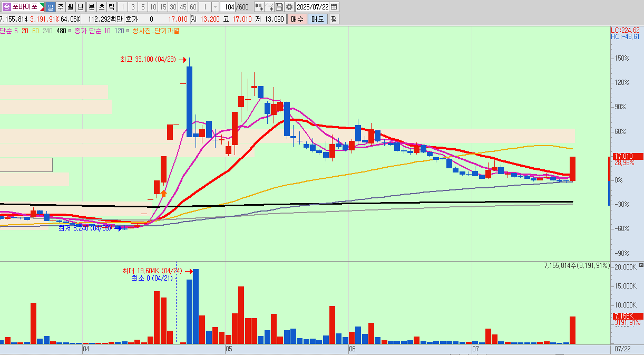Select the 월 (monthly) chart period
644x355 pixels.
pyautogui.click(x=70, y=7)
